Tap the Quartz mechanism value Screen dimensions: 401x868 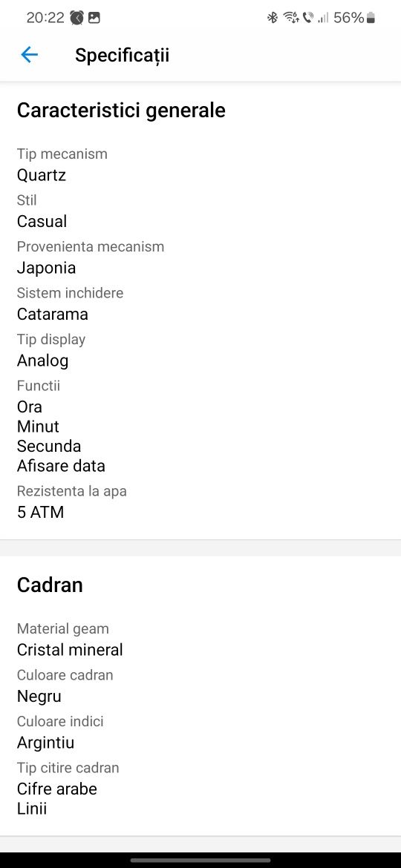tap(42, 176)
